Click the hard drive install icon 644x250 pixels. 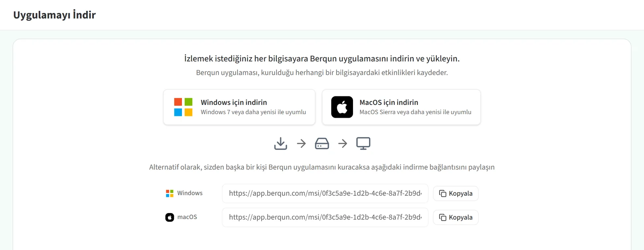322,143
